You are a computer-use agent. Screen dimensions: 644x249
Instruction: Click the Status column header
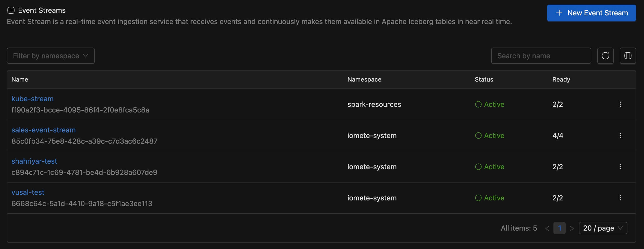[x=484, y=80]
